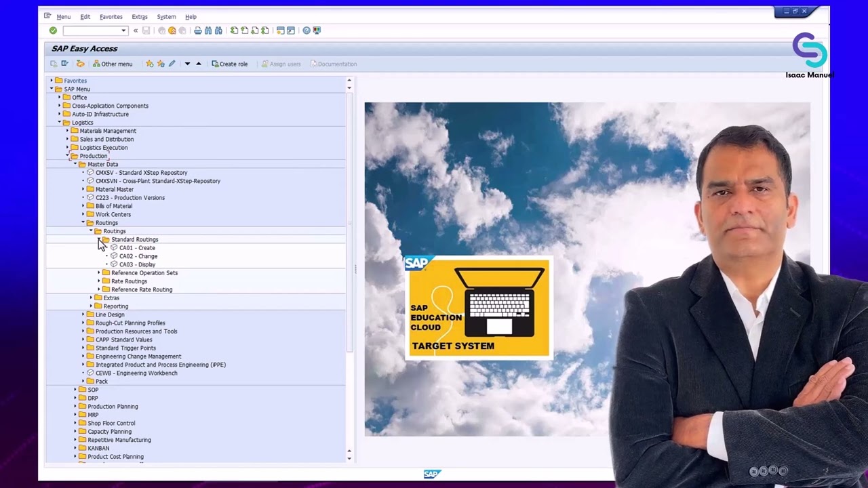The image size is (868, 488).
Task: Click the Create role button
Action: click(229, 64)
